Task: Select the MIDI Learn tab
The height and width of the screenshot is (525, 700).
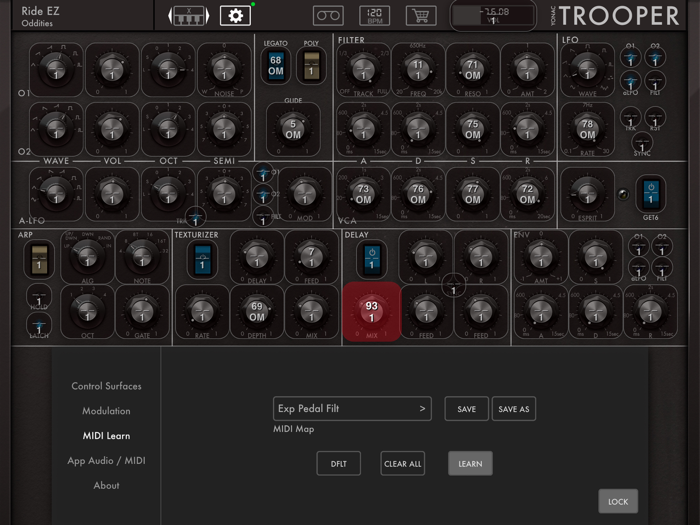Action: (106, 436)
